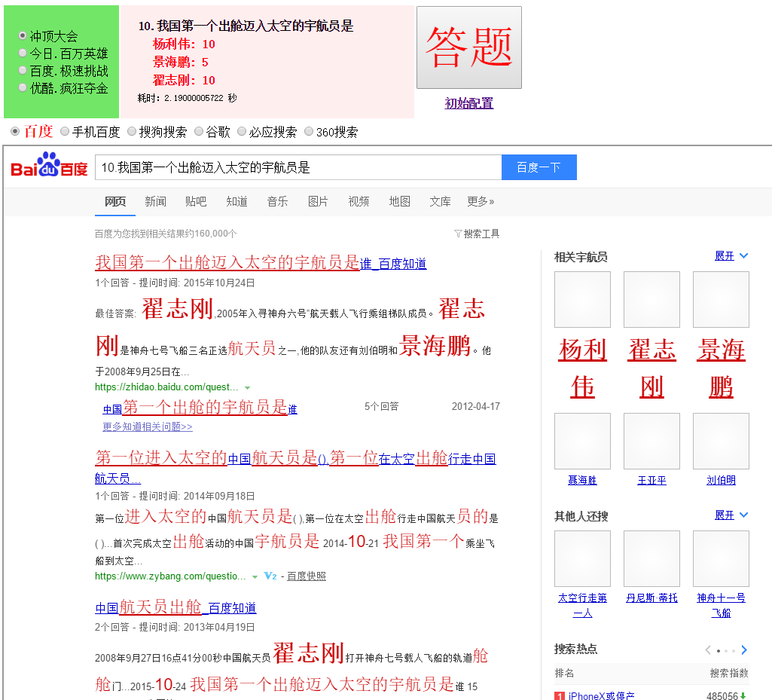Click the V2 credibility icon

[x=270, y=576]
